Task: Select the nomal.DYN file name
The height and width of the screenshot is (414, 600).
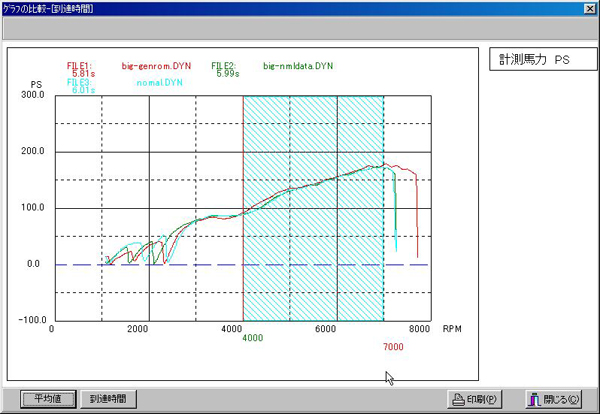Action: tap(159, 82)
